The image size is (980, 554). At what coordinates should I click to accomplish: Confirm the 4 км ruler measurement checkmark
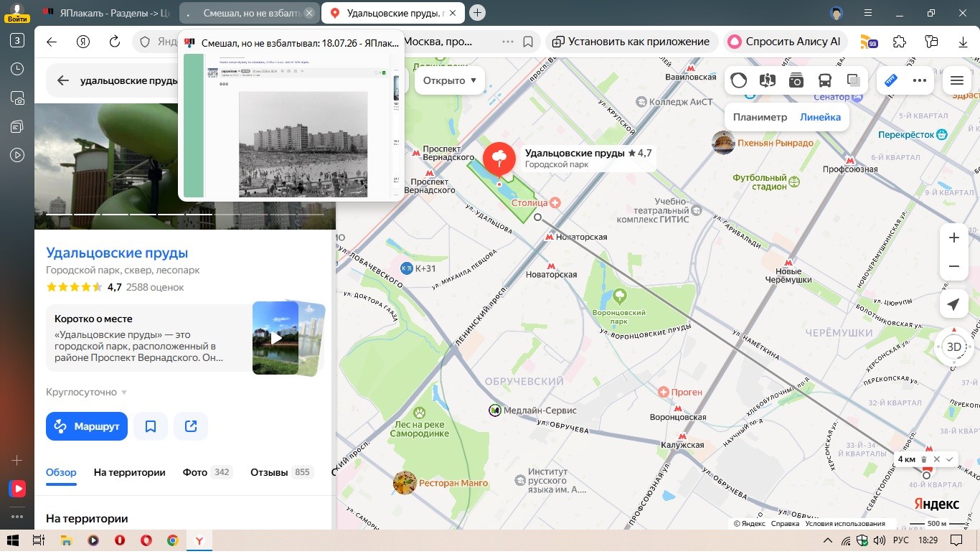point(950,459)
